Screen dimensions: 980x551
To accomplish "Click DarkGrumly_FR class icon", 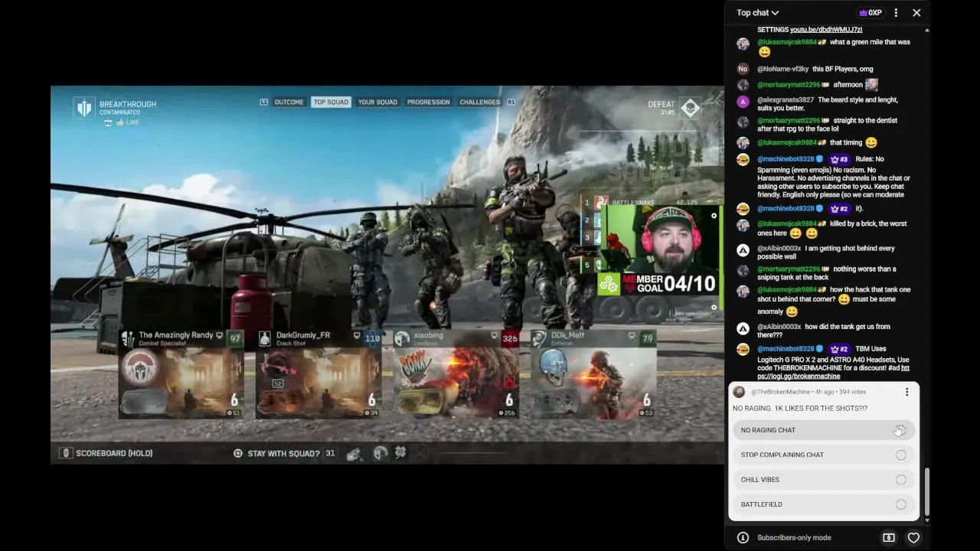I will point(265,338).
